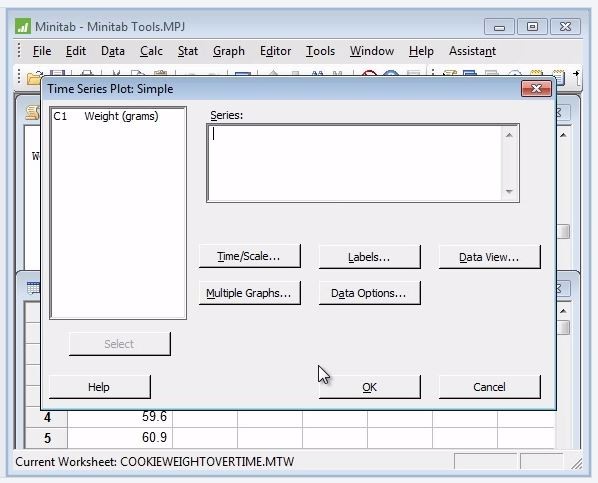Viewport: 598px width, 483px height.
Task: Click the Current Worksheet status bar text
Action: (x=154, y=462)
